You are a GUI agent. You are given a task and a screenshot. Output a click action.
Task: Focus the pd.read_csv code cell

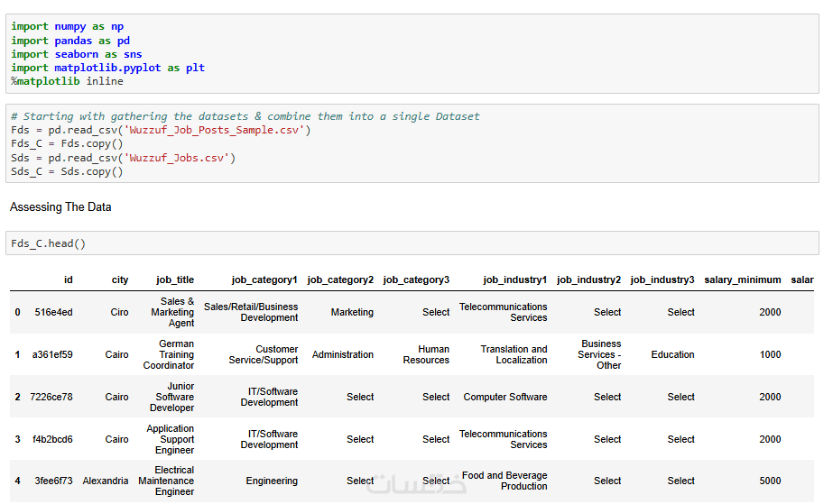412,143
